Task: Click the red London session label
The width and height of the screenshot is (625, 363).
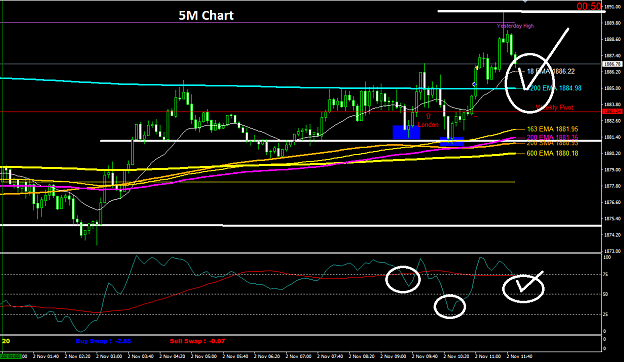Action: click(428, 125)
